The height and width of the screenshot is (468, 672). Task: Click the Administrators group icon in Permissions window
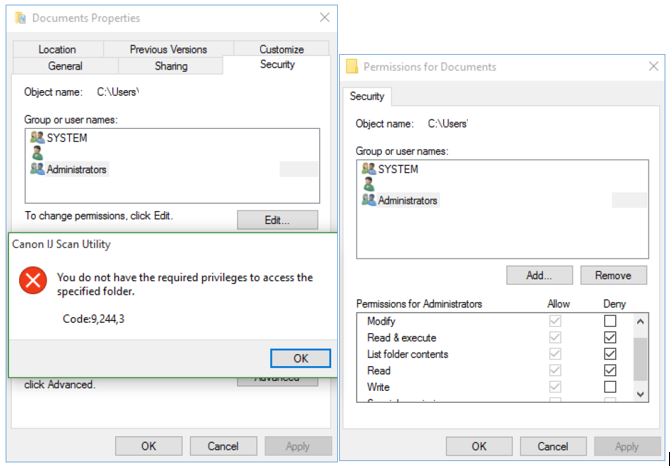pos(369,200)
